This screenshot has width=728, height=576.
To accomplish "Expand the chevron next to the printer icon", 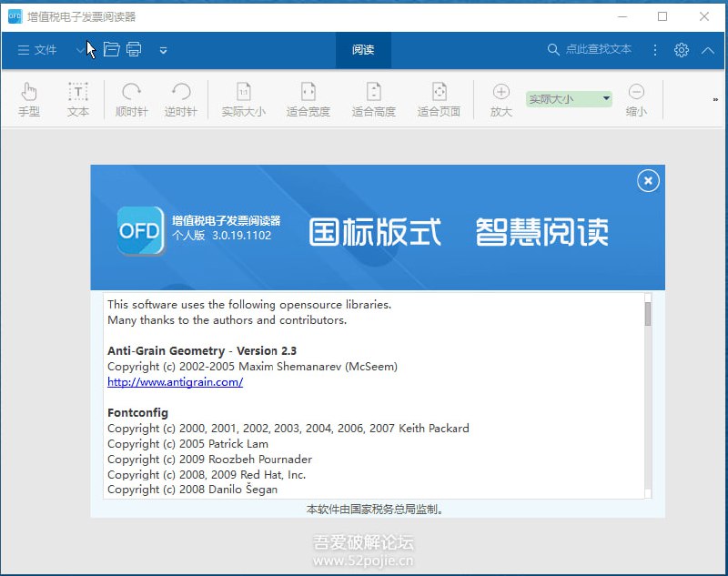I will coord(163,52).
